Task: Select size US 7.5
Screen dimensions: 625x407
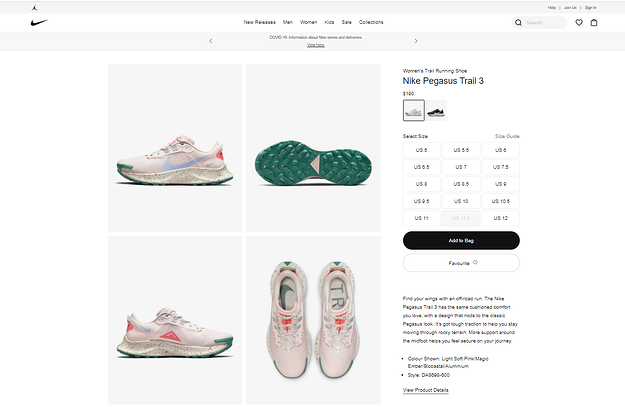Action: pyautogui.click(x=501, y=167)
